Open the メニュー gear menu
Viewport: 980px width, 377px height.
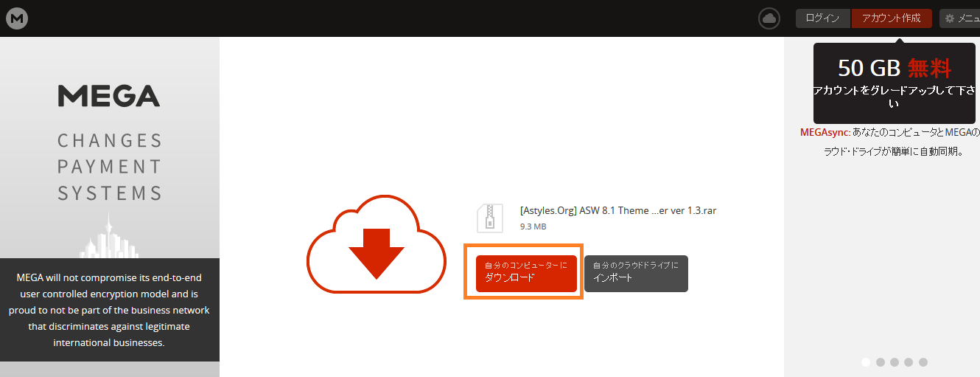[x=960, y=18]
